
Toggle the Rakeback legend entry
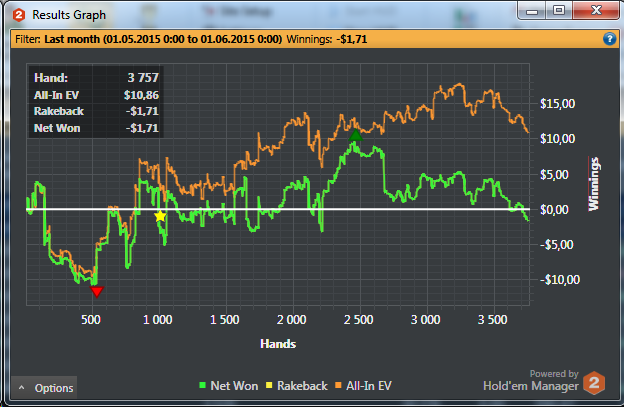point(296,386)
